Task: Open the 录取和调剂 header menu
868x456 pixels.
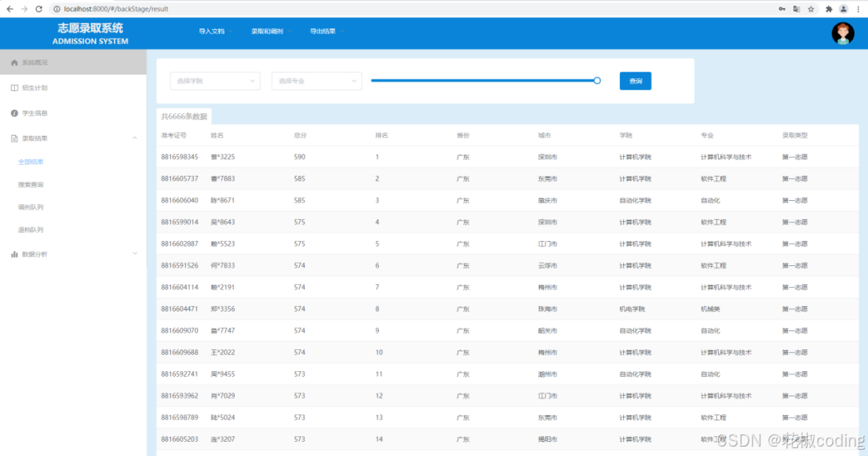Action: click(x=271, y=31)
